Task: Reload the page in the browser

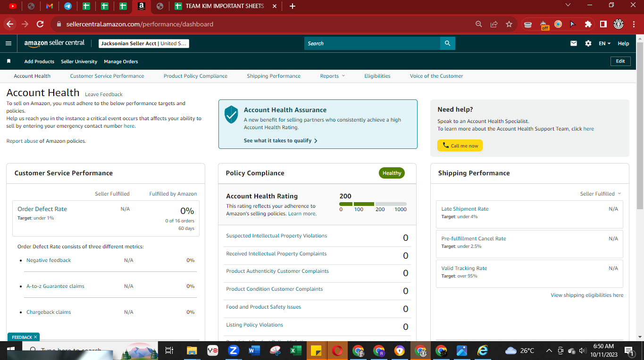Action: click(40, 24)
